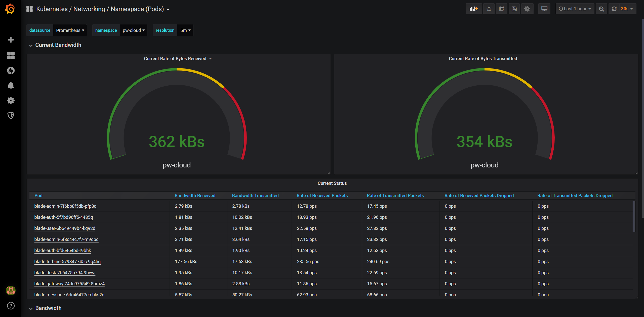Save dashboard with floppy disk icon
The width and height of the screenshot is (644, 317).
point(514,9)
